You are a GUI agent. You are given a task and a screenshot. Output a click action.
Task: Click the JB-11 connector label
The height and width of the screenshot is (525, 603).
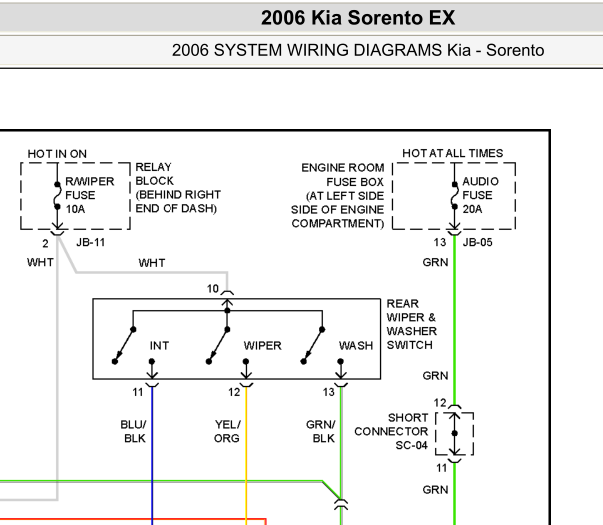pyautogui.click(x=90, y=242)
